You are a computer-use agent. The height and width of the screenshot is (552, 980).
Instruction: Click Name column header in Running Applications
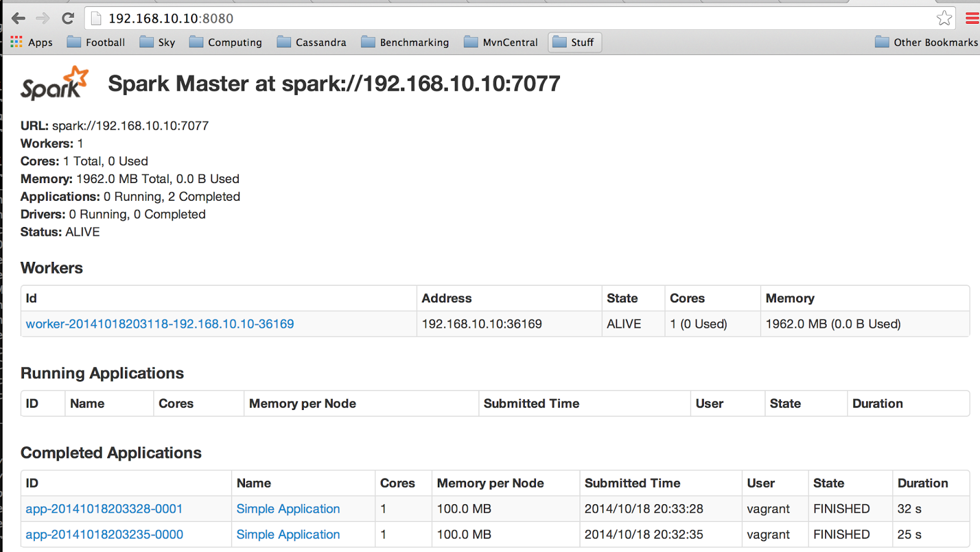pos(109,403)
